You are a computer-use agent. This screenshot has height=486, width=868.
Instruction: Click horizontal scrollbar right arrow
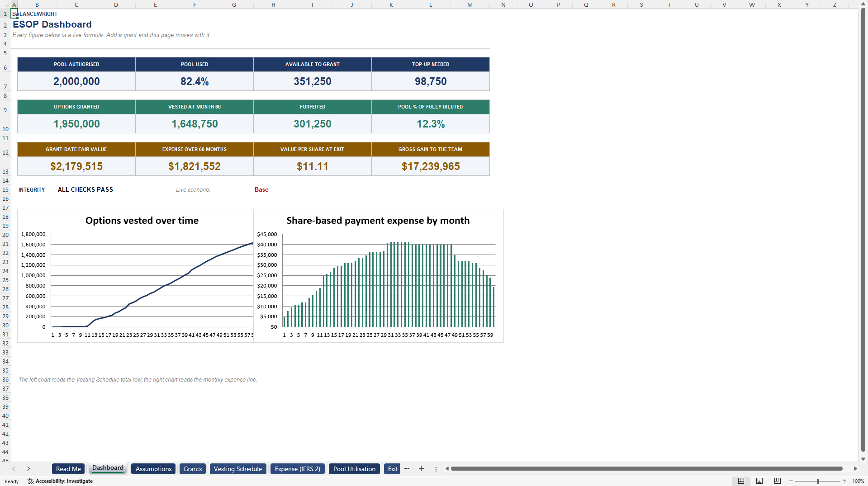point(855,469)
